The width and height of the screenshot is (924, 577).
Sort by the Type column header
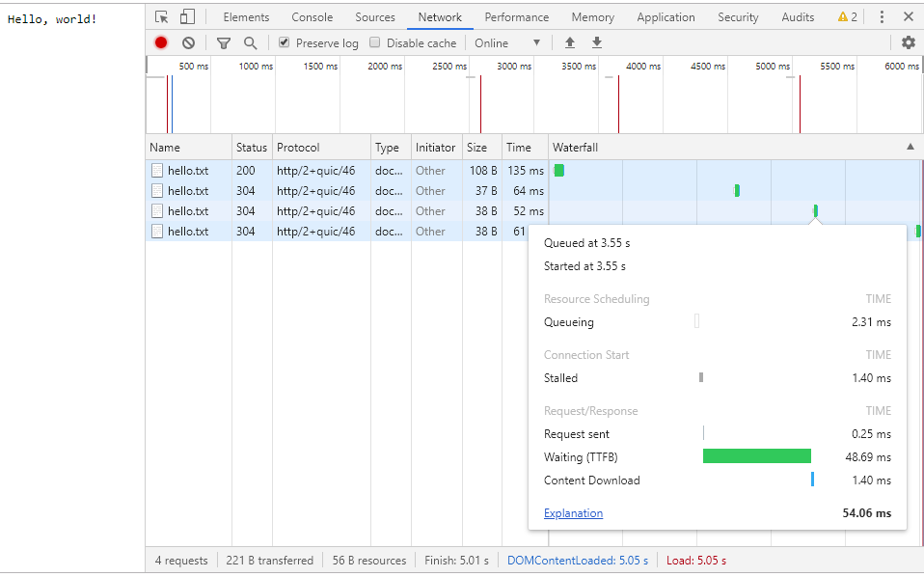point(392,148)
